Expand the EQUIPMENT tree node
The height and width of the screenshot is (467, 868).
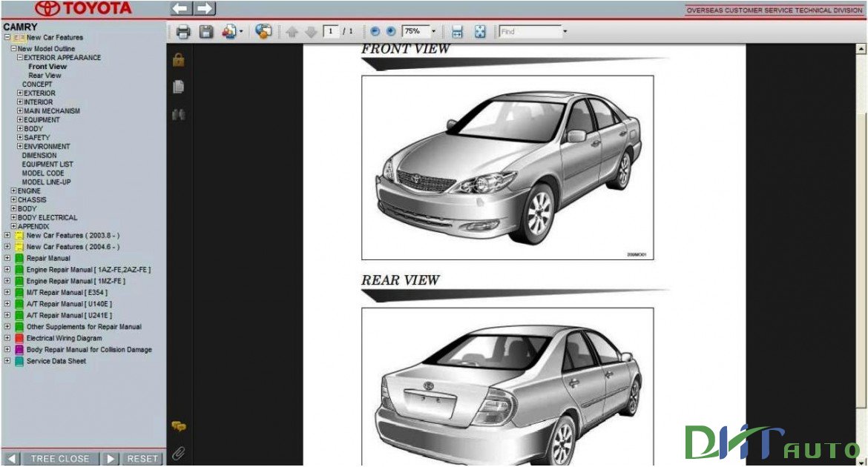coord(20,119)
